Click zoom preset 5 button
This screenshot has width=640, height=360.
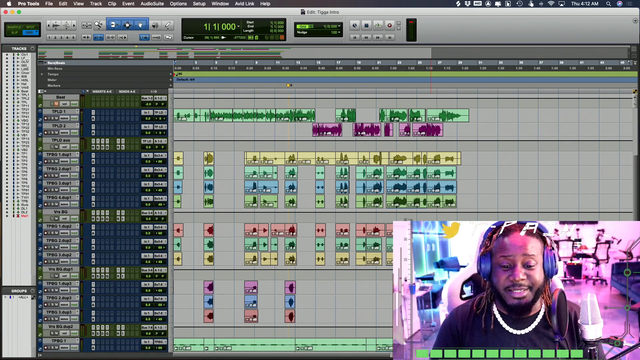click(x=73, y=37)
